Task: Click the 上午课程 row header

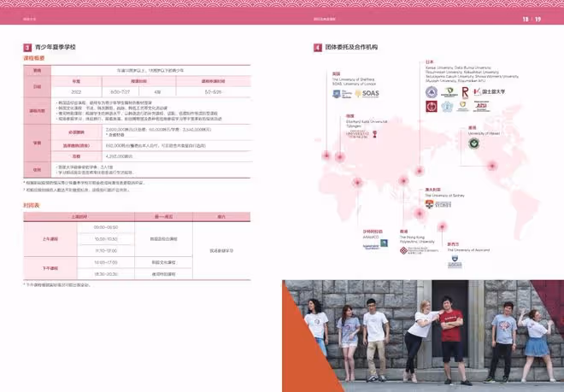Action: pyautogui.click(x=50, y=239)
